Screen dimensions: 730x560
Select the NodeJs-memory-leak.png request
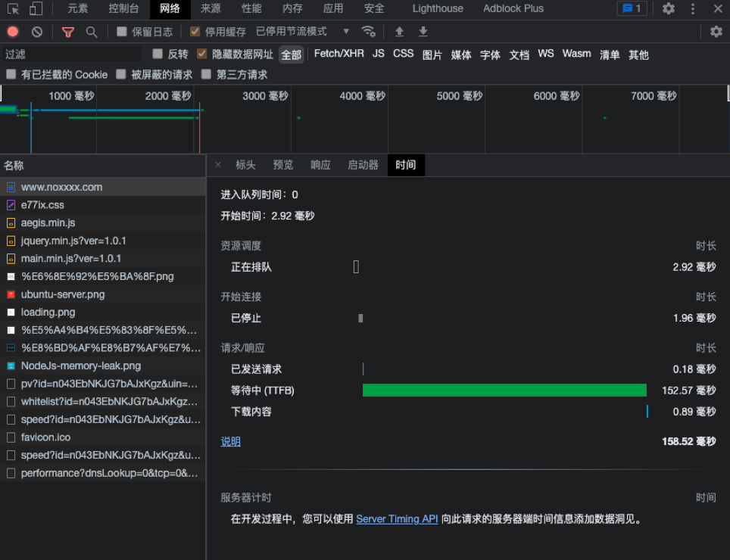(102, 366)
